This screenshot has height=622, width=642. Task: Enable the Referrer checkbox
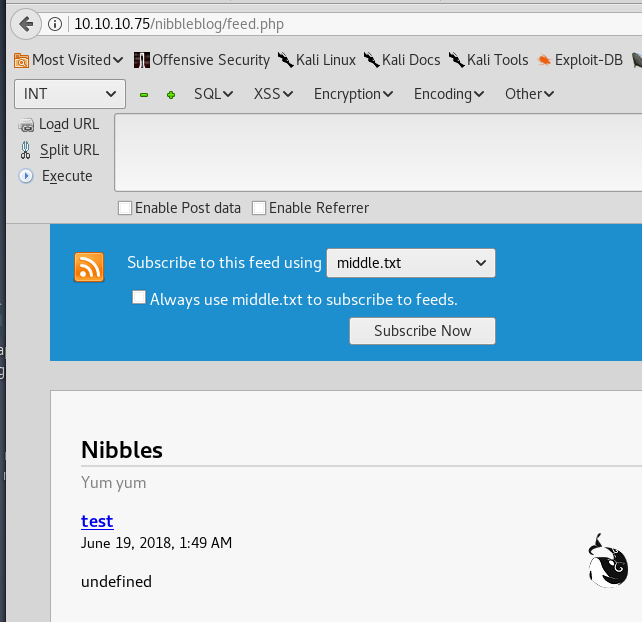coord(259,208)
